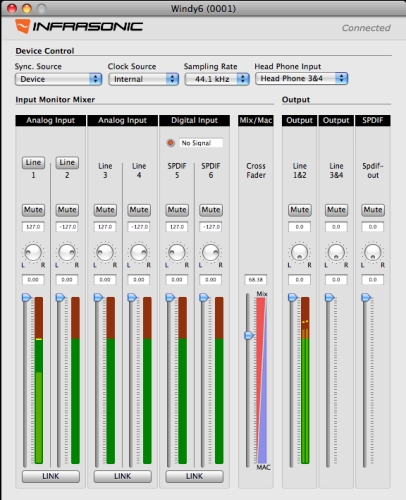This screenshot has width=406, height=500.
Task: Click the Output Line 1&2 level meter
Action: [305, 380]
